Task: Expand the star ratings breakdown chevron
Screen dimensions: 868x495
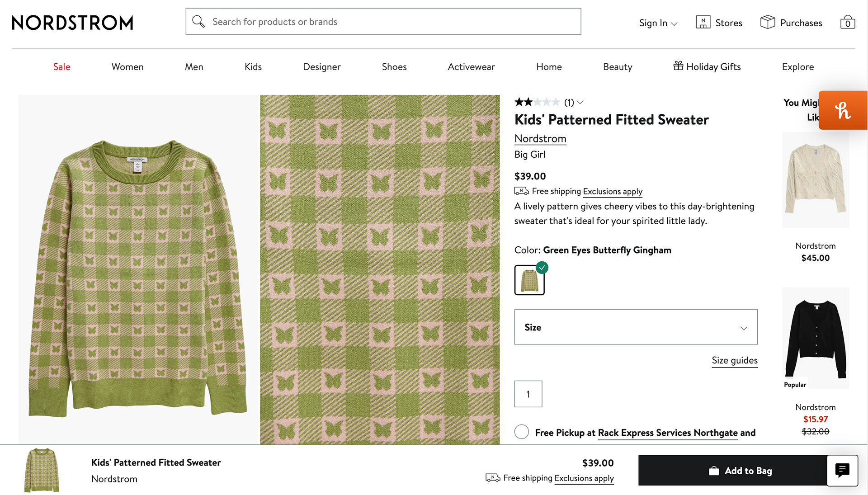Action: [580, 103]
